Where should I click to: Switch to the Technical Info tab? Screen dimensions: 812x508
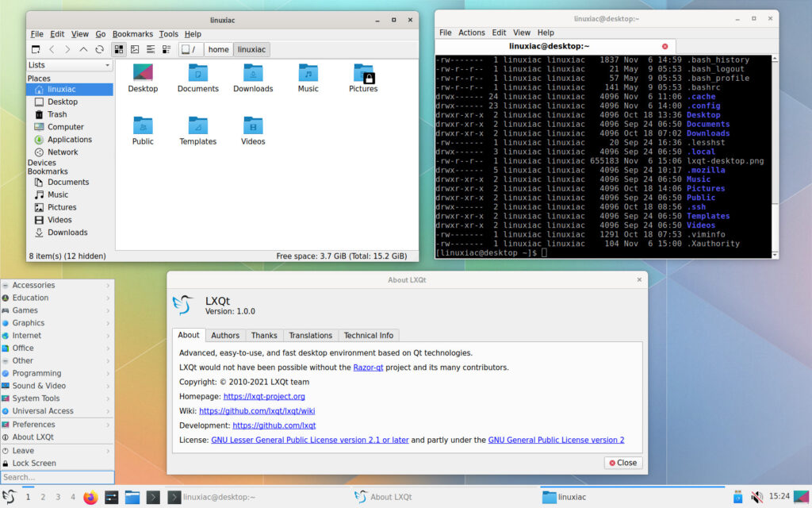click(368, 336)
